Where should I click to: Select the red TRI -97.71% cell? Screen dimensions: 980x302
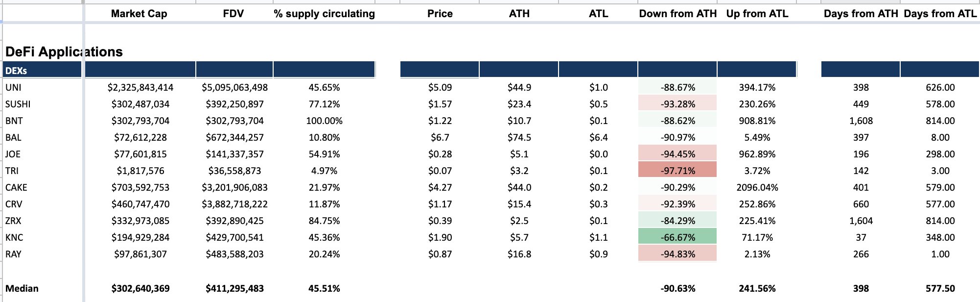click(677, 171)
